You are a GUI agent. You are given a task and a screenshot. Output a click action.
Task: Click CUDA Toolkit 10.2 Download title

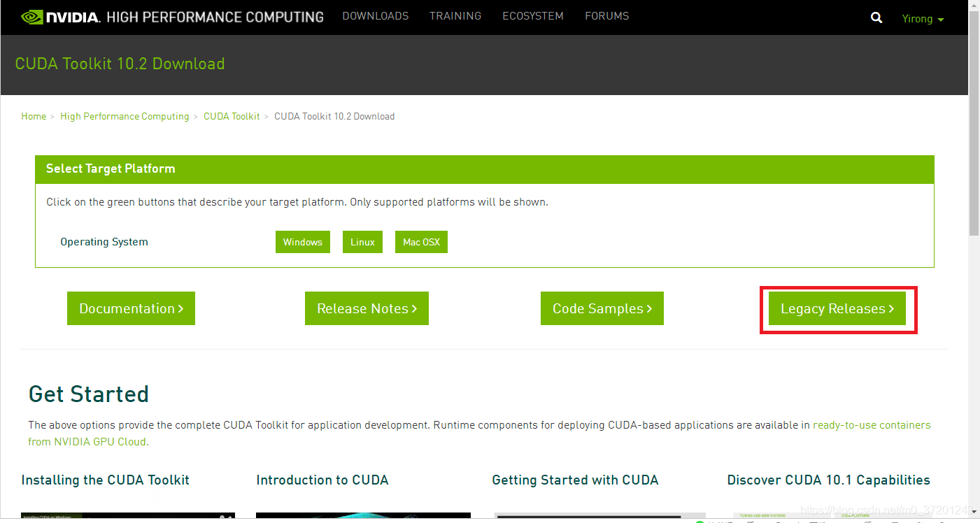tap(120, 64)
